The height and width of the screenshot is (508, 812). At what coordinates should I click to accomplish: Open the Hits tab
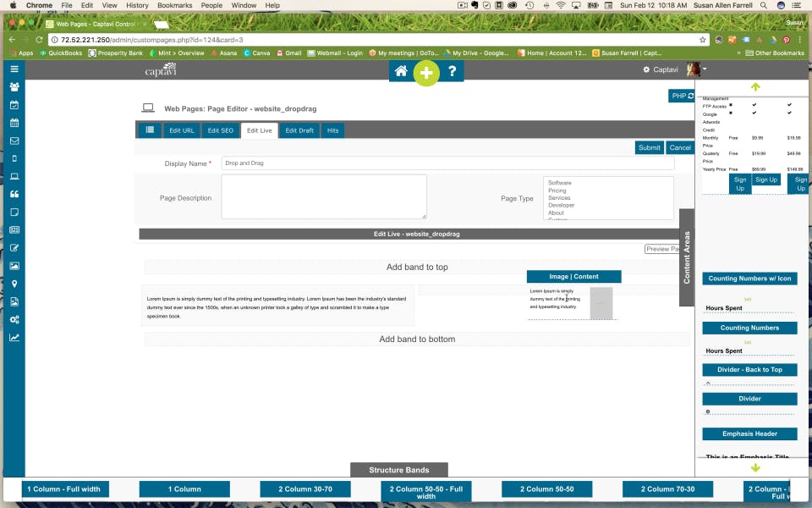(x=332, y=130)
